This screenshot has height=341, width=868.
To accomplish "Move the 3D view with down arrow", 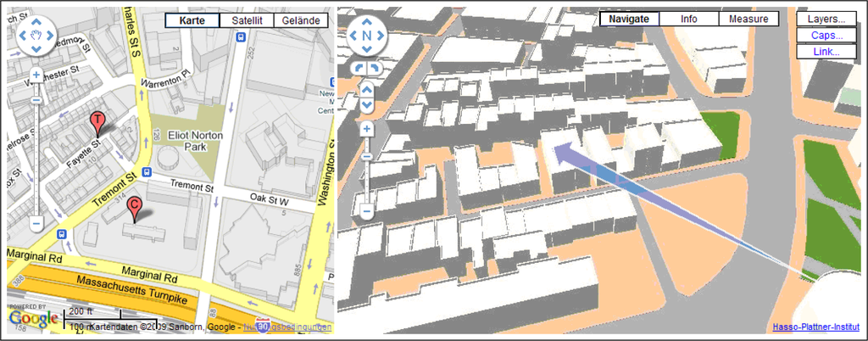I will pyautogui.click(x=366, y=48).
